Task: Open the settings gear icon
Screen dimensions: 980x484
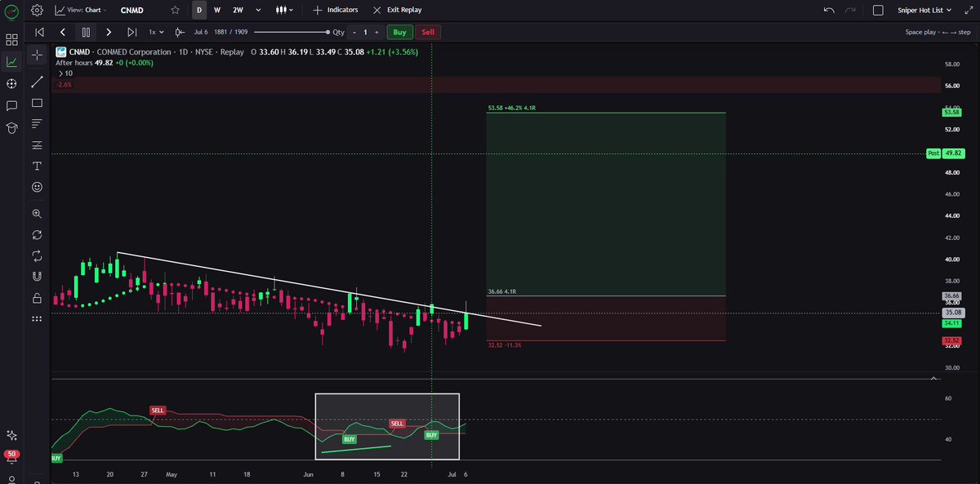Action: pyautogui.click(x=37, y=11)
